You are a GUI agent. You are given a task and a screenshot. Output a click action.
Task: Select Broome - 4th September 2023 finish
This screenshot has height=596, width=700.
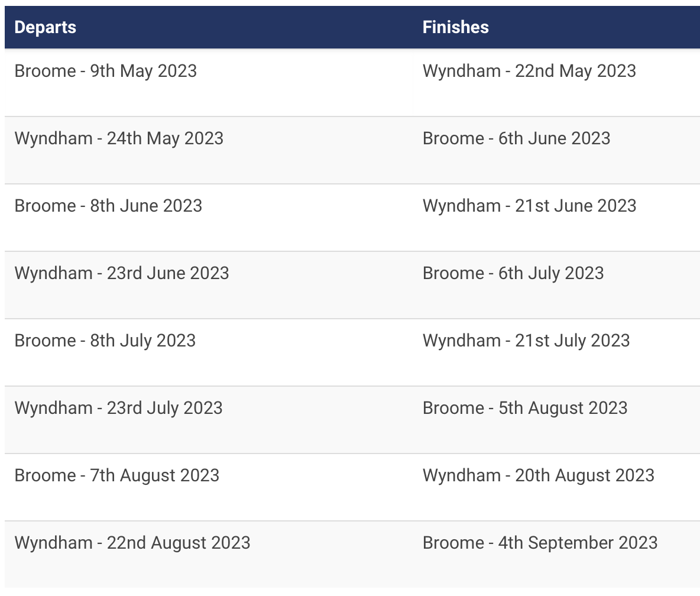click(540, 543)
